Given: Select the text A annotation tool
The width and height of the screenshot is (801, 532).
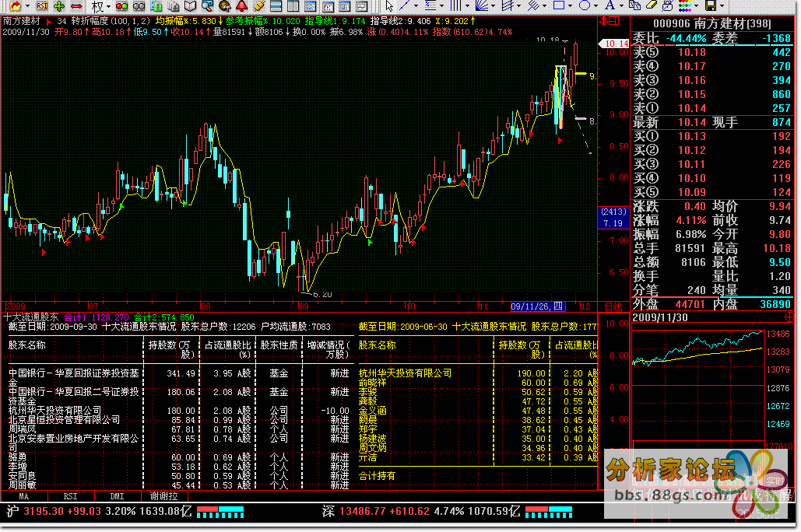Looking at the screenshot, I should (x=610, y=5).
